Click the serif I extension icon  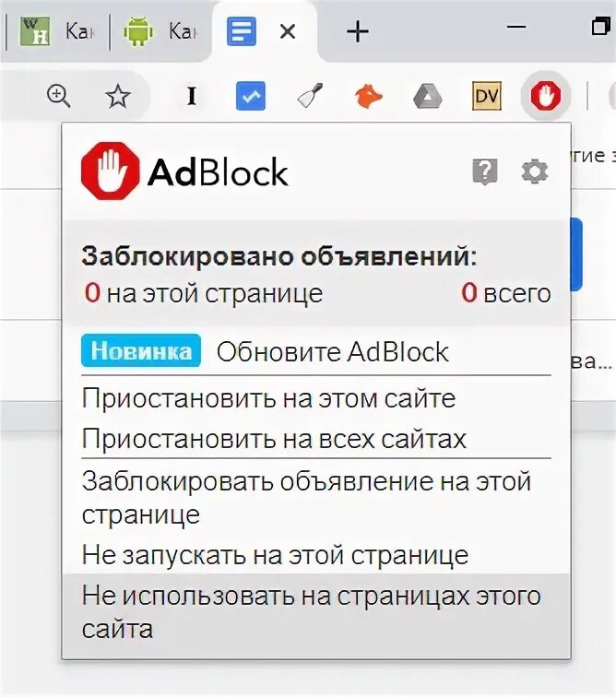[x=192, y=96]
